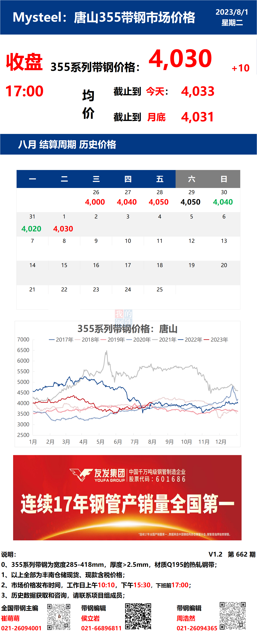The height and width of the screenshot is (644, 257).
Task: Select calendar day 18
Action: click(x=160, y=265)
